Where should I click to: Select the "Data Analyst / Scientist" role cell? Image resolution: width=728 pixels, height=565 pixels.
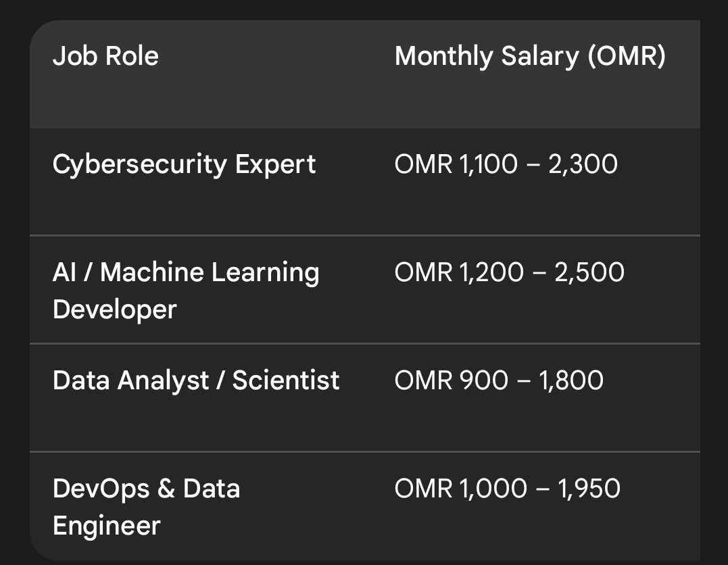[196, 380]
